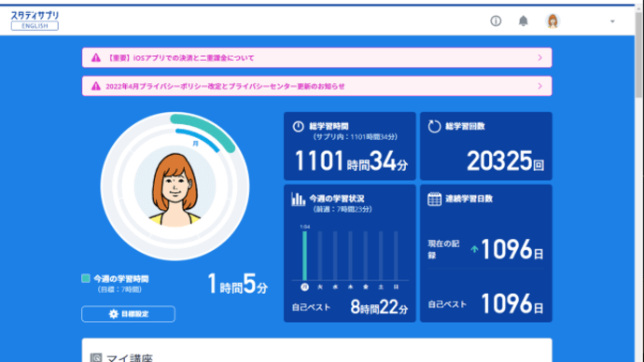Click the Study Sapuri ENGLISH logo
This screenshot has height=362, width=644.
click(35, 21)
